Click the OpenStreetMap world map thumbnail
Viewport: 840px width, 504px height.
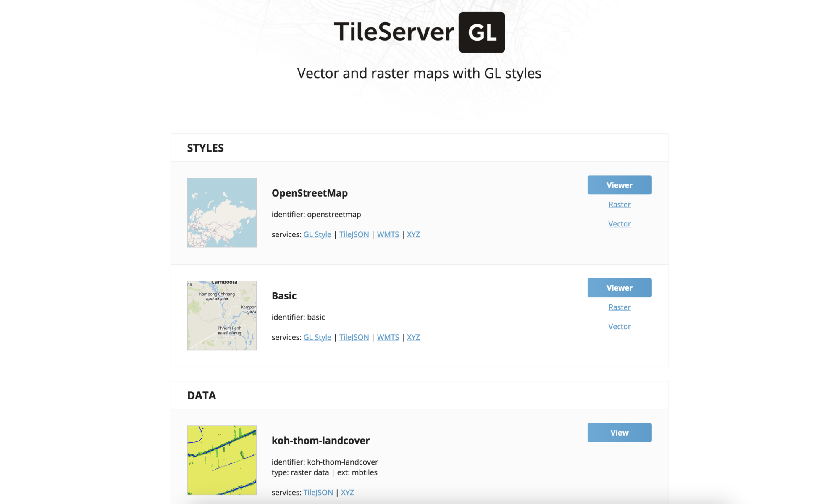222,213
